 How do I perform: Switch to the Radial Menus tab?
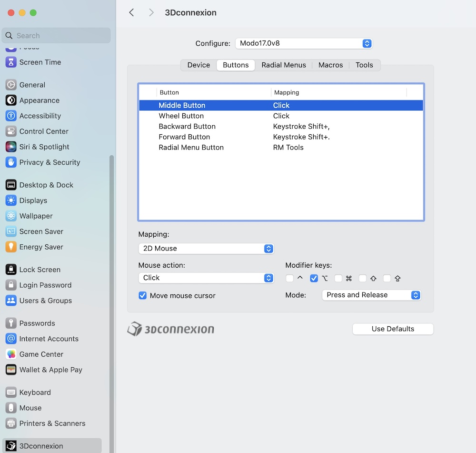284,65
